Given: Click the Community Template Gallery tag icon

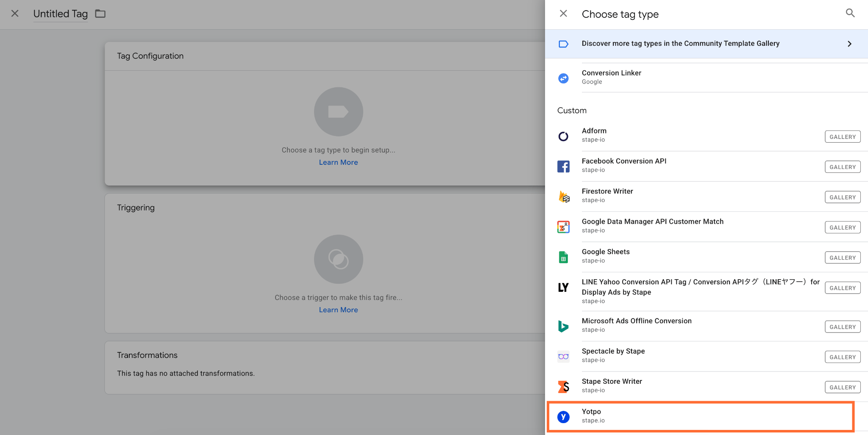Looking at the screenshot, I should (x=563, y=44).
